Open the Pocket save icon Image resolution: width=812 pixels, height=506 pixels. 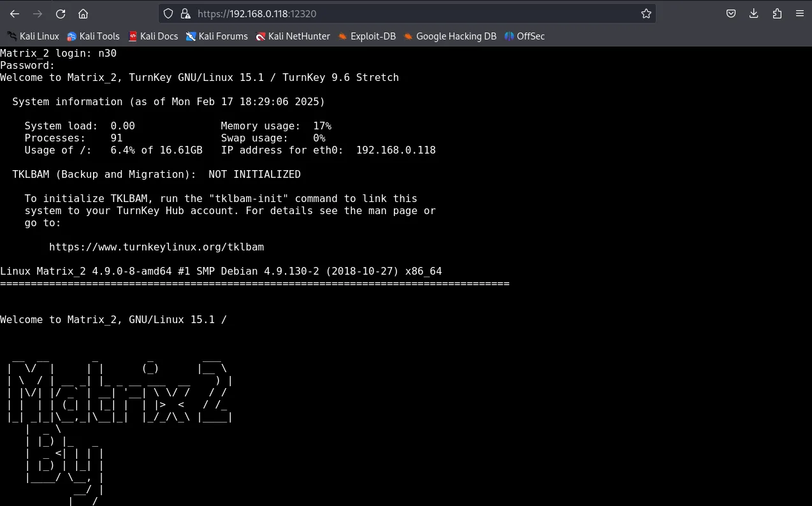pos(731,13)
